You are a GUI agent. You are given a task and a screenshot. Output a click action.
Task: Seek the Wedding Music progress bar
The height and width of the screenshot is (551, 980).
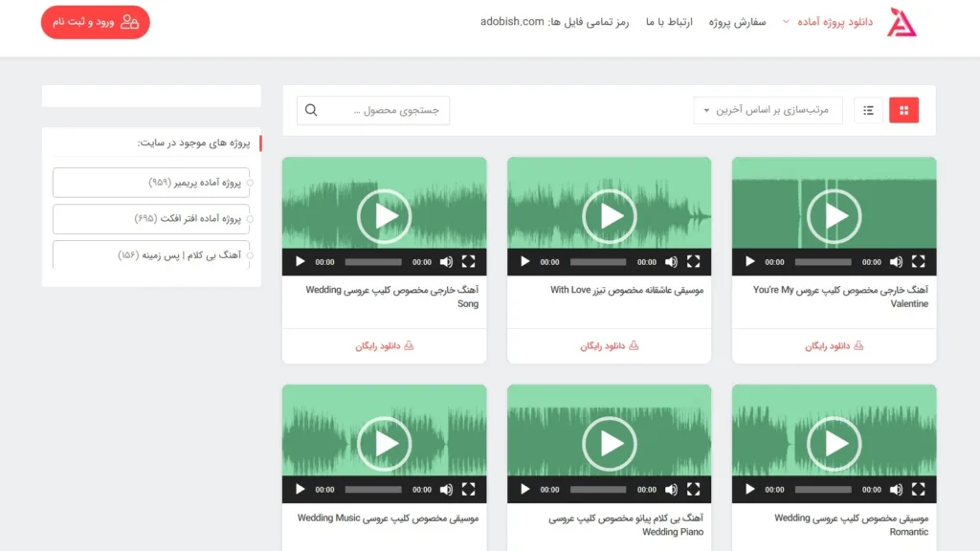(x=373, y=489)
